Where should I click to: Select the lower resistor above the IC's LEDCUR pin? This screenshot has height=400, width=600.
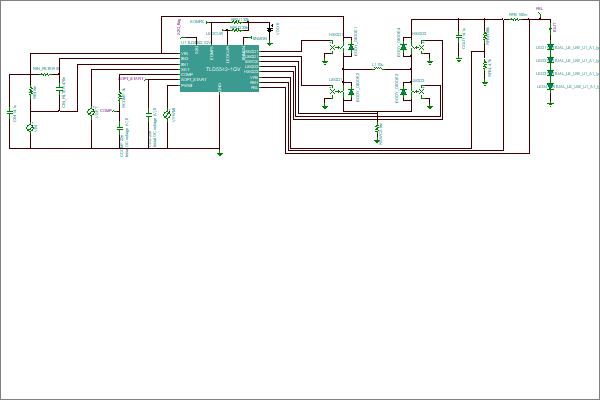(x=236, y=30)
